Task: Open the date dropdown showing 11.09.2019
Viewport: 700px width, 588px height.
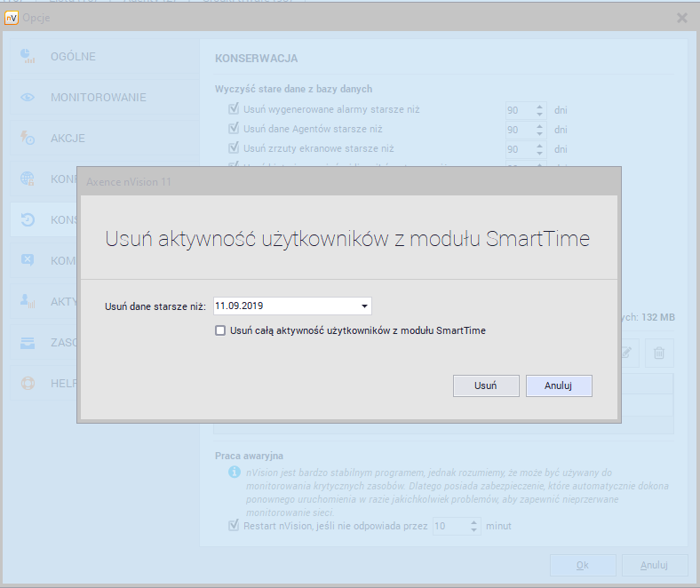Action: (364, 306)
